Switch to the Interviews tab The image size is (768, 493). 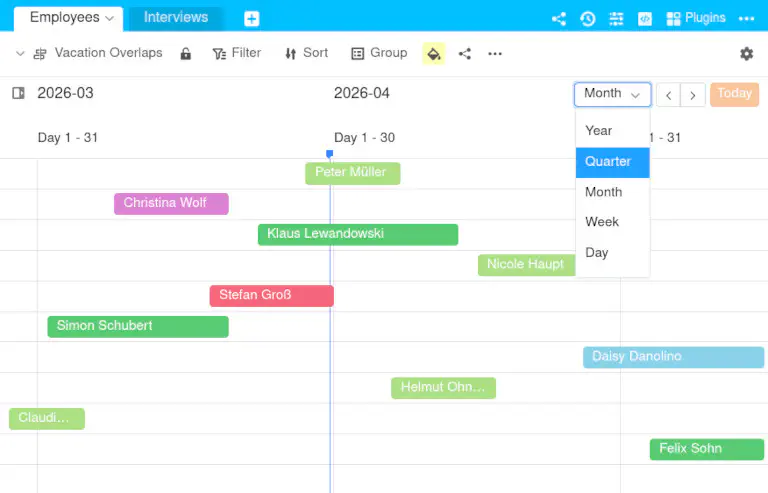pyautogui.click(x=176, y=18)
